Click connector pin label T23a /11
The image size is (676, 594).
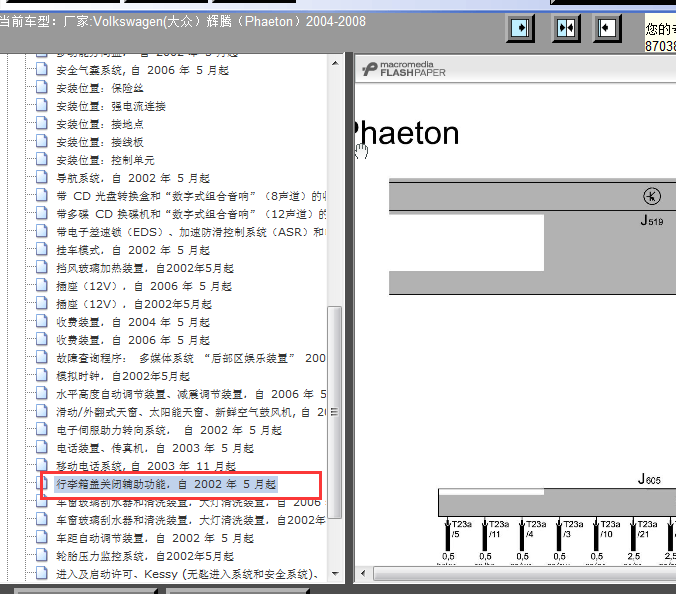coord(499,529)
